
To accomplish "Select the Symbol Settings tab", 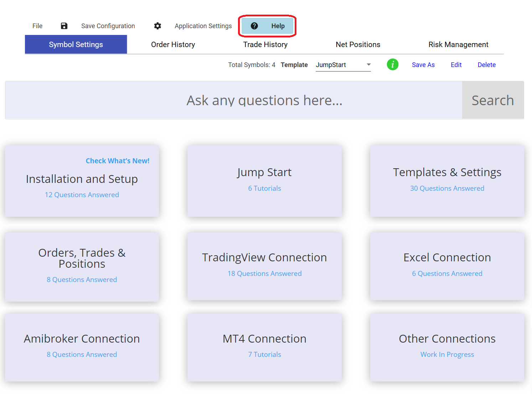I will click(x=76, y=45).
